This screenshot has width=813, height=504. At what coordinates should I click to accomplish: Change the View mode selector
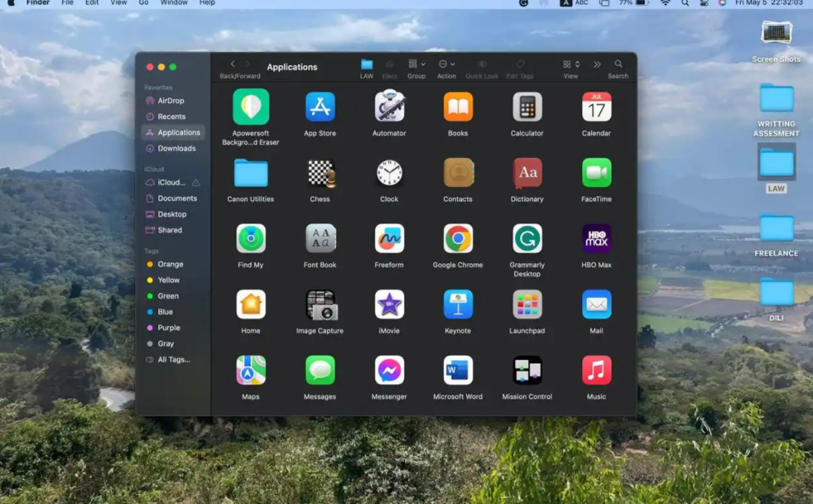[x=571, y=64]
